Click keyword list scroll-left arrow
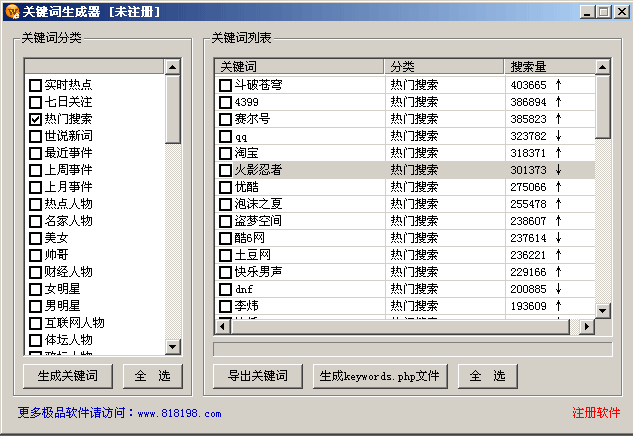Viewport: 633px width, 436px height. 223,326
